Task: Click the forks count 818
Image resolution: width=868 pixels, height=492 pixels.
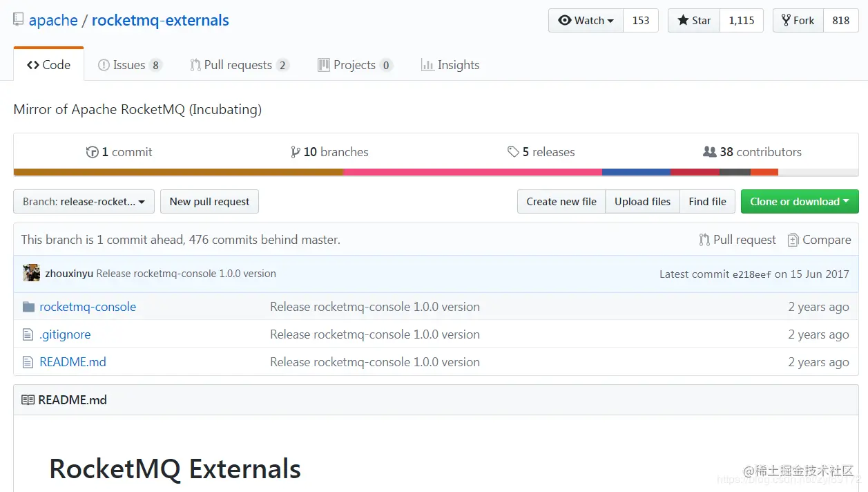Action: pos(841,21)
